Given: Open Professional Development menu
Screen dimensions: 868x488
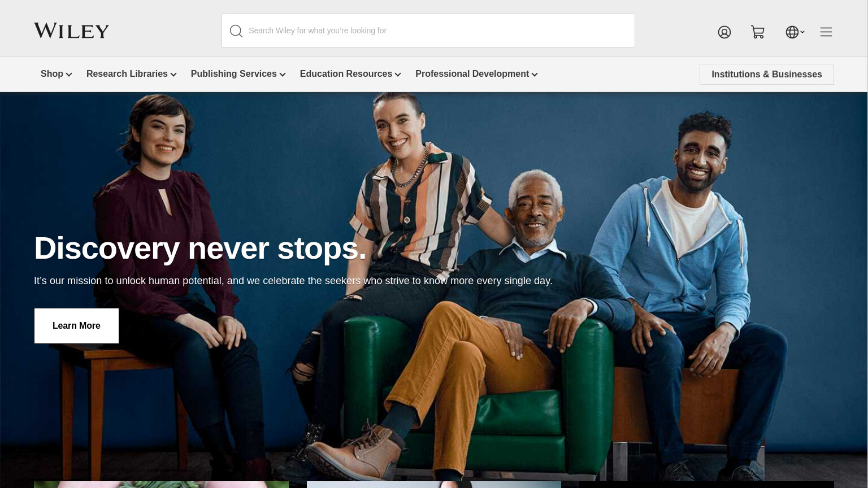Looking at the screenshot, I should pyautogui.click(x=476, y=74).
